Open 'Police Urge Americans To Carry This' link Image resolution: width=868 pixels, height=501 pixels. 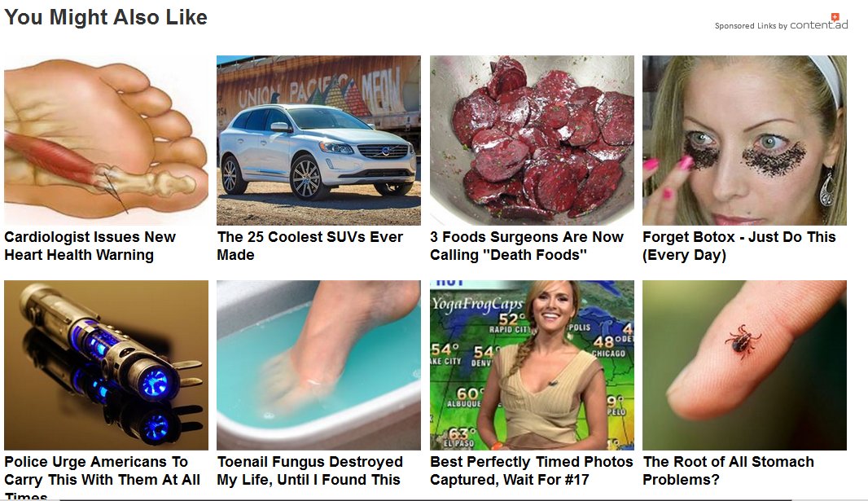[103, 477]
